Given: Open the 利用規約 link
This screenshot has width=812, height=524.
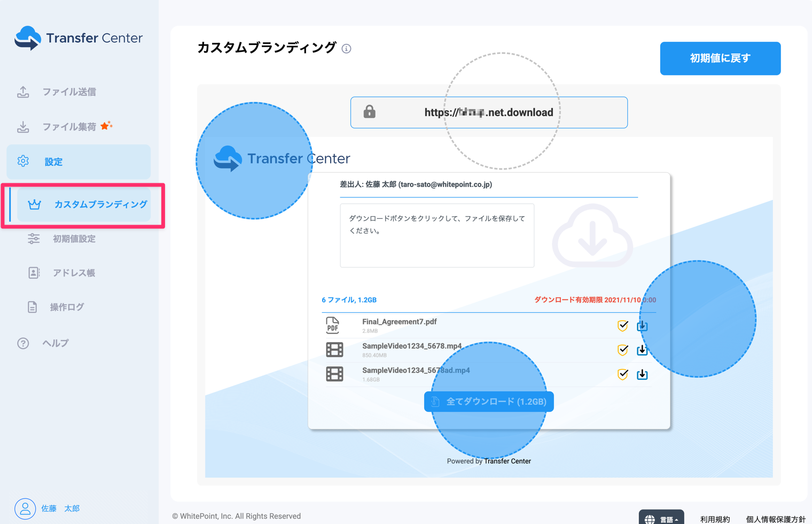Looking at the screenshot, I should (715, 519).
